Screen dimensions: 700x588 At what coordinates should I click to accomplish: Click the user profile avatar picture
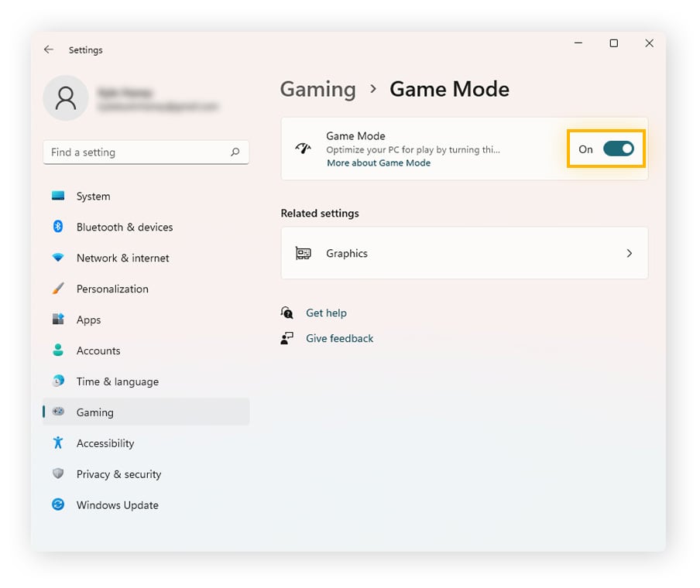(x=66, y=98)
